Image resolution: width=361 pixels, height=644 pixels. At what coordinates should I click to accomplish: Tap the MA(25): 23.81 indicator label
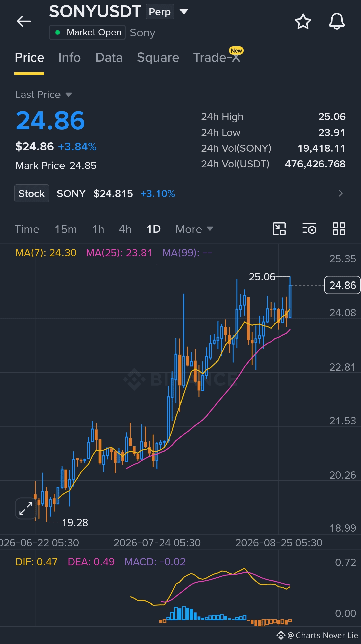pos(119,253)
